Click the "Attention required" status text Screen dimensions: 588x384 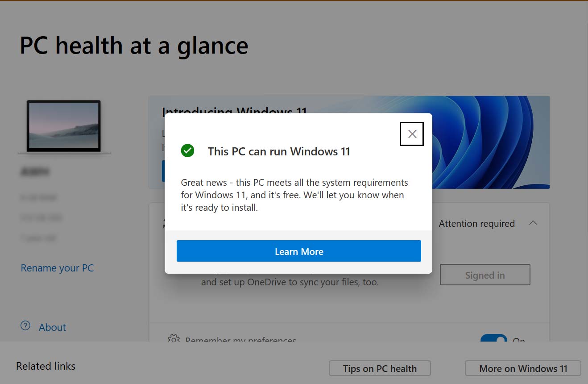(477, 223)
